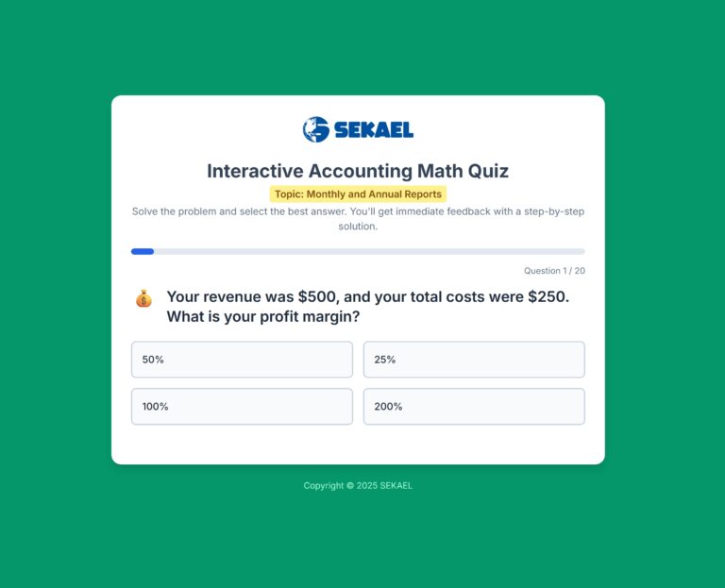Click the yellow Monthly and Annual Reports badge

(x=358, y=194)
